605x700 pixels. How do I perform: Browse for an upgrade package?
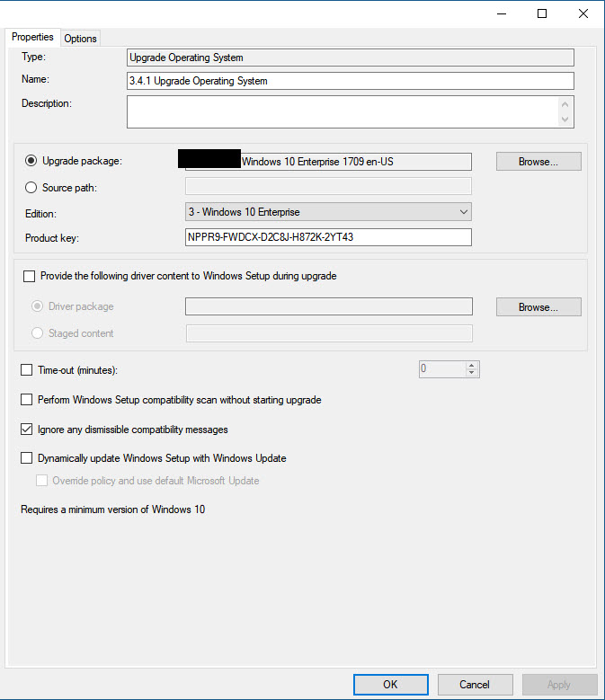[x=538, y=162]
